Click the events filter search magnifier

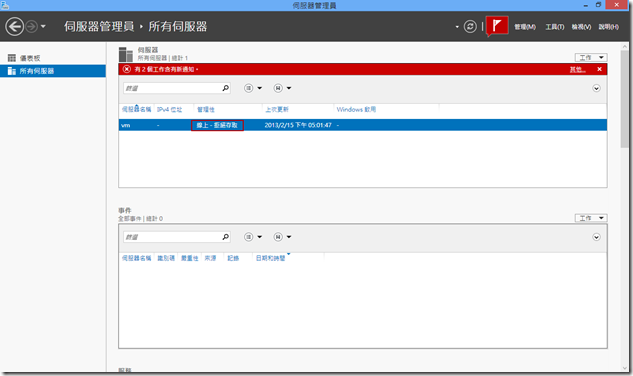(x=225, y=237)
